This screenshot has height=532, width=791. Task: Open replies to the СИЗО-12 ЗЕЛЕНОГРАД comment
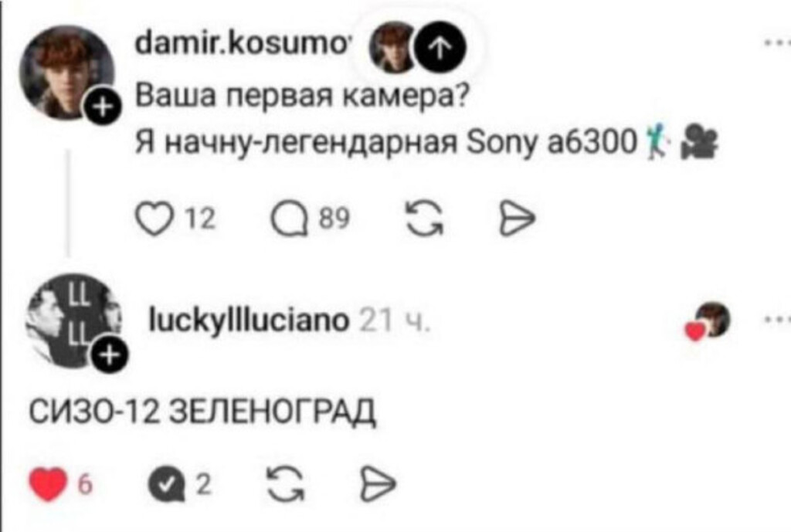[x=167, y=485]
